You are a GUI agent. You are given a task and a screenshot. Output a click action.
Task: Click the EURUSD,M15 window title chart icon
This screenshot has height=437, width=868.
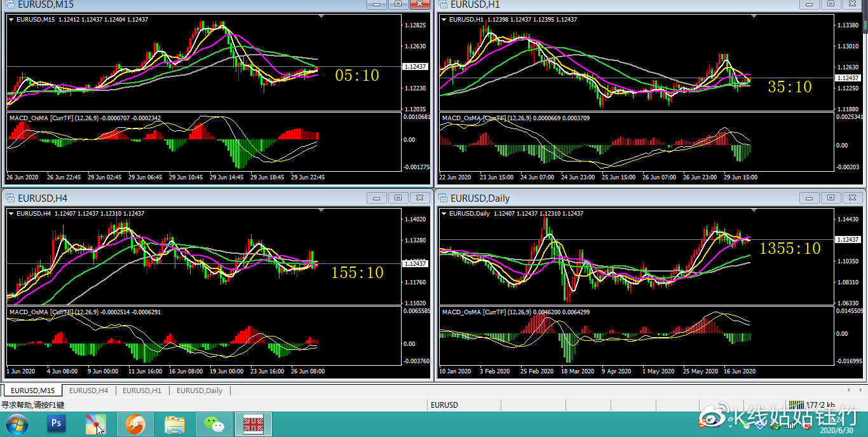(x=10, y=4)
